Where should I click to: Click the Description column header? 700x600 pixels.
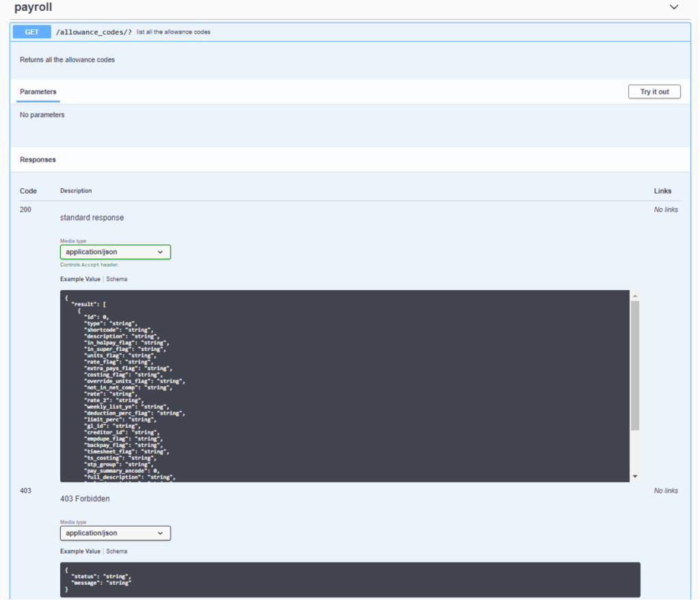click(x=76, y=191)
